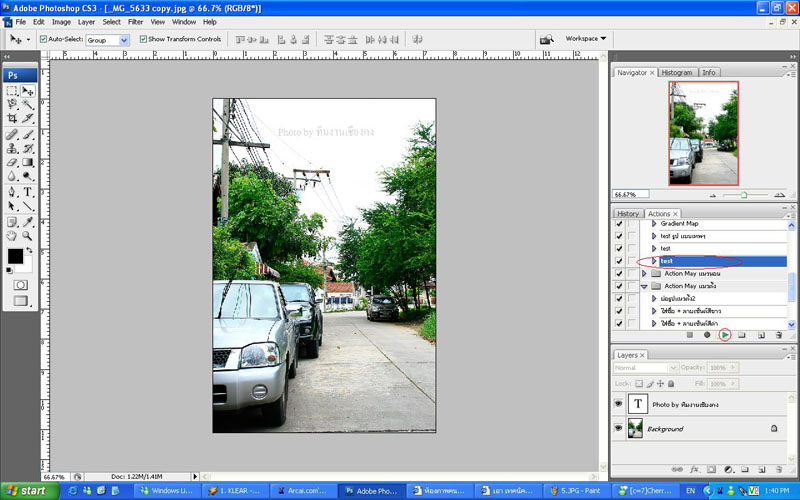Switch to 5.JPG - Paint in the taskbar
Viewport: 800px width, 500px height.
click(x=576, y=491)
